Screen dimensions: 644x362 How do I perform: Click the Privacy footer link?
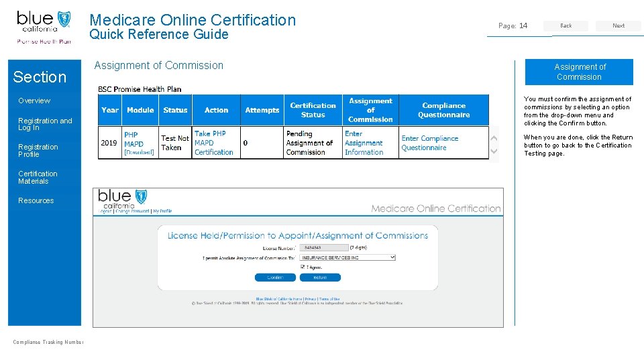click(x=311, y=299)
